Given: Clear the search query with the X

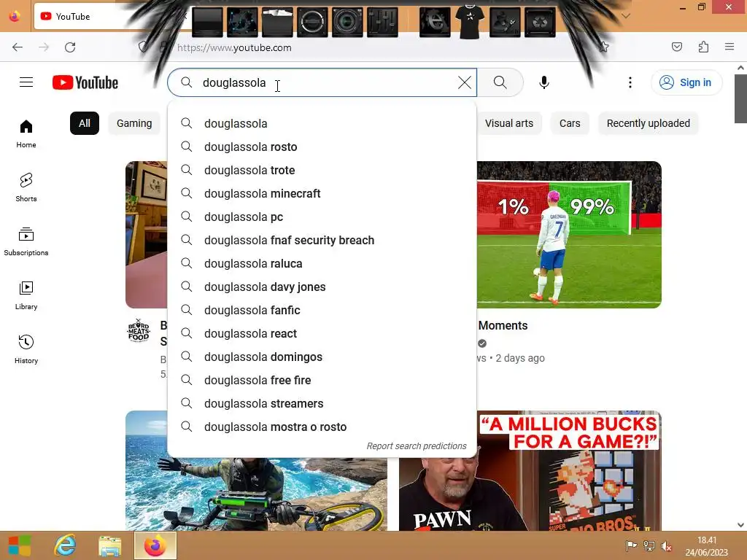Looking at the screenshot, I should 465,82.
